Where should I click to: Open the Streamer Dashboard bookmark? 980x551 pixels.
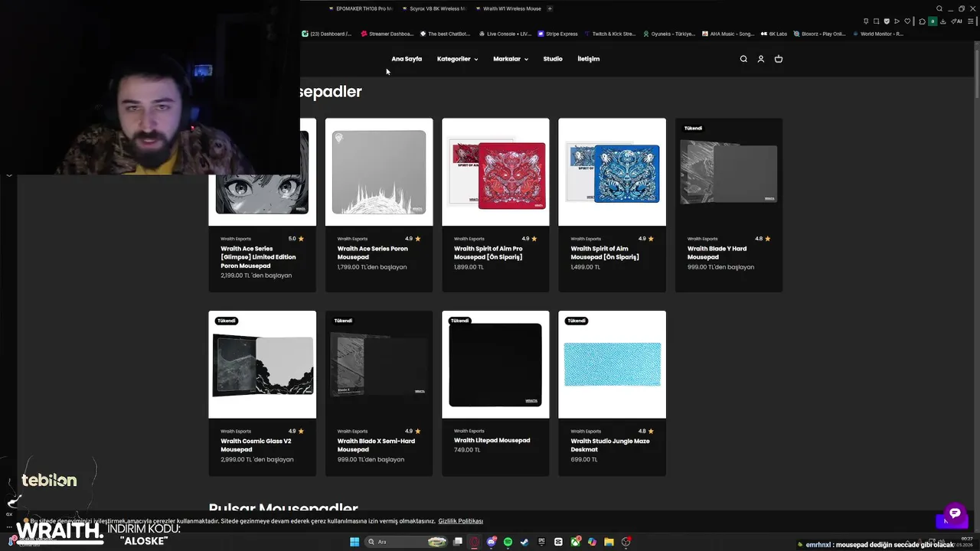pyautogui.click(x=387, y=34)
